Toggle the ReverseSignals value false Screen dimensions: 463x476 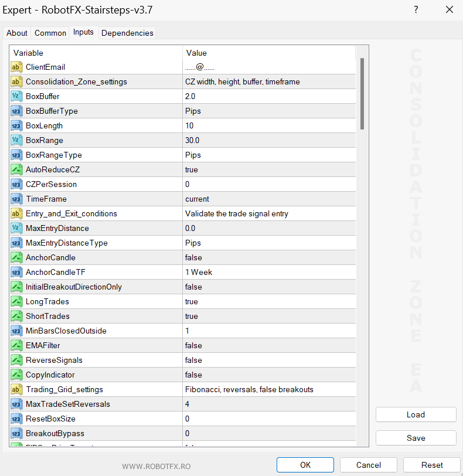(269, 360)
